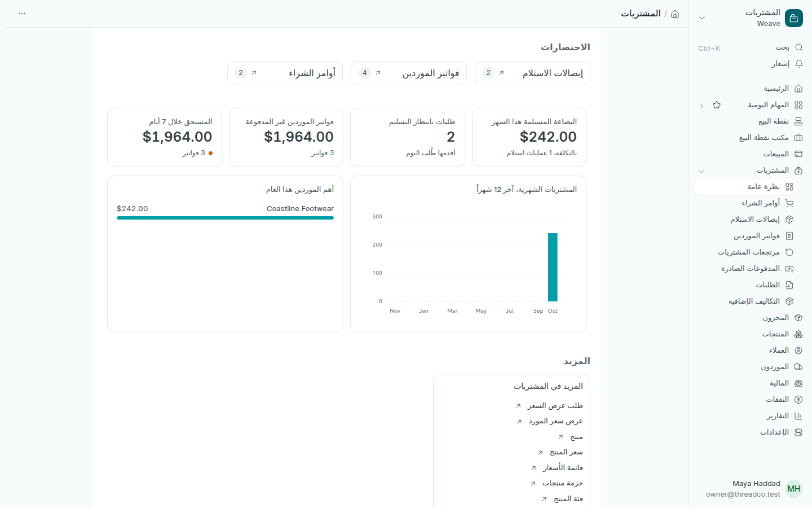
Task: Open الطلبات in the sidebar
Action: click(x=745, y=285)
